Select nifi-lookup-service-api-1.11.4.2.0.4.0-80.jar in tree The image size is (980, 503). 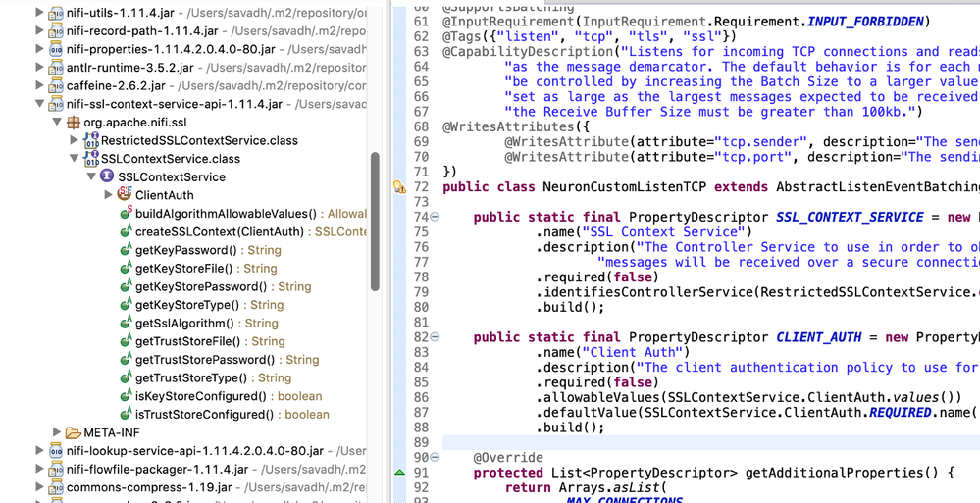click(195, 450)
